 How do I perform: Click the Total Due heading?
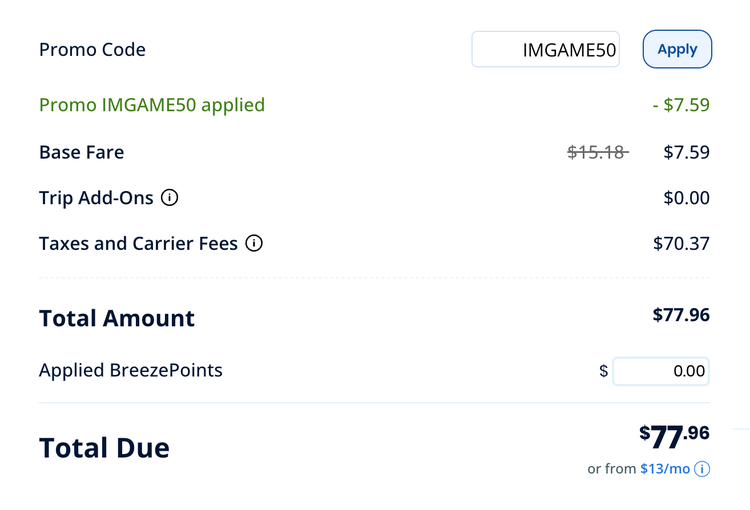point(104,447)
